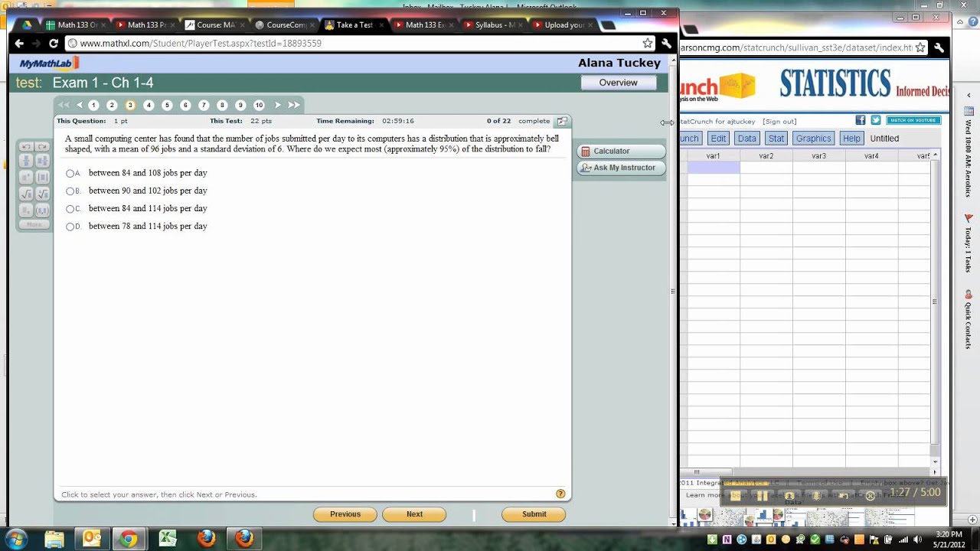Open the StatCrunch Data menu

pos(746,139)
